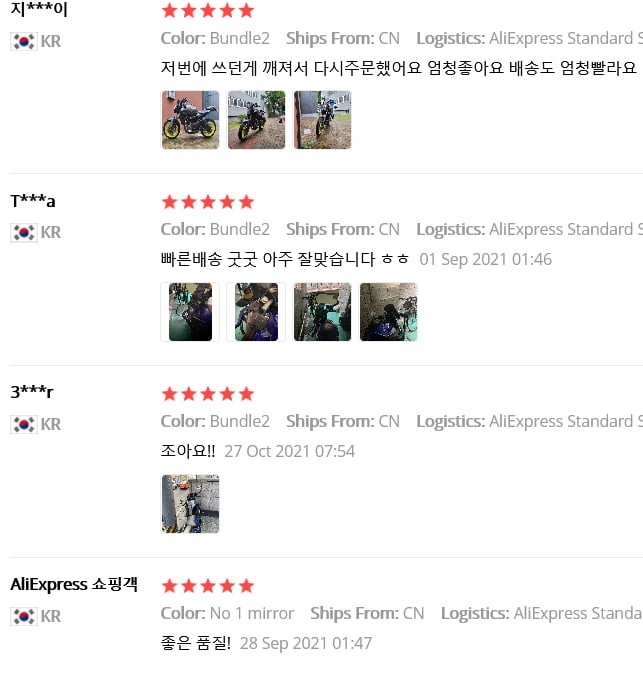The height and width of the screenshot is (682, 643).
Task: Click the five-star rating of 3***r review
Action: (208, 394)
